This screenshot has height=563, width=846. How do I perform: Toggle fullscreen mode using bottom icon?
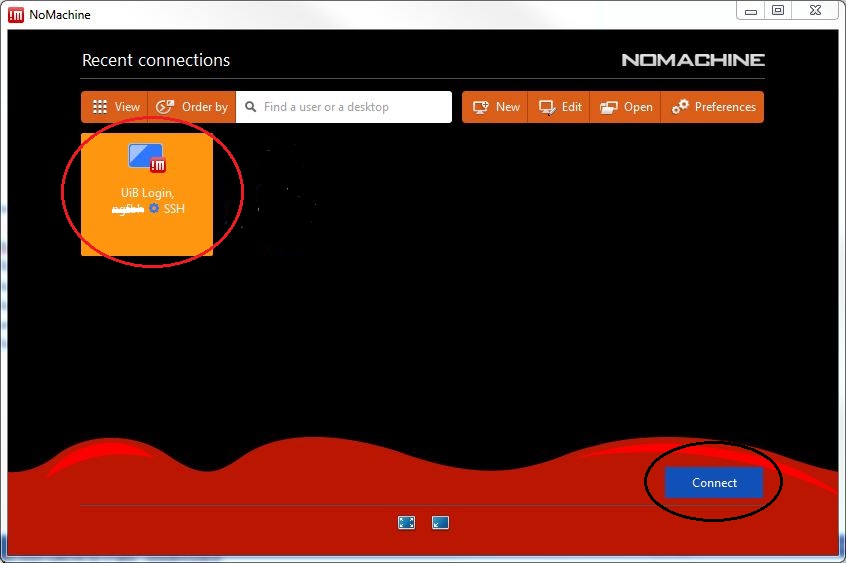click(x=406, y=522)
